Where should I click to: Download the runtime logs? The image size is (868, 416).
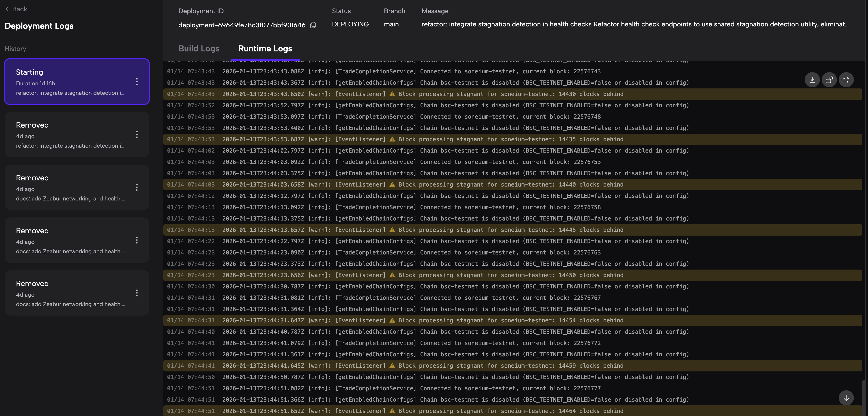pyautogui.click(x=812, y=80)
